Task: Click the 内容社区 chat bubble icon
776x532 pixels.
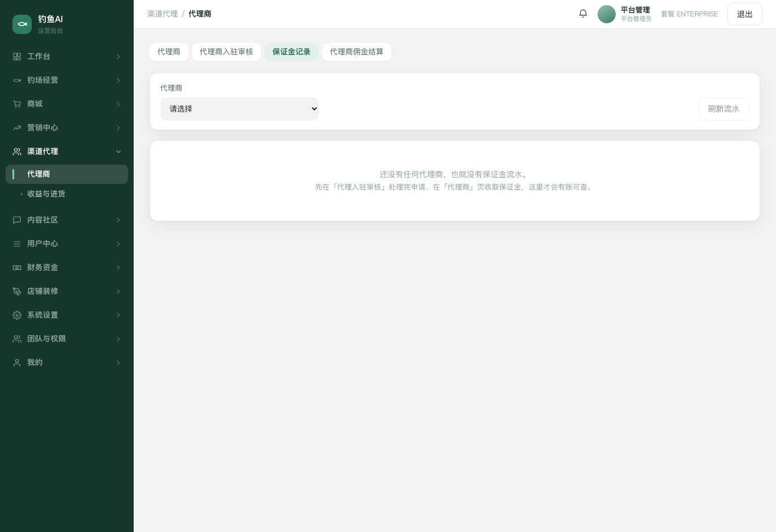Action: 17,220
